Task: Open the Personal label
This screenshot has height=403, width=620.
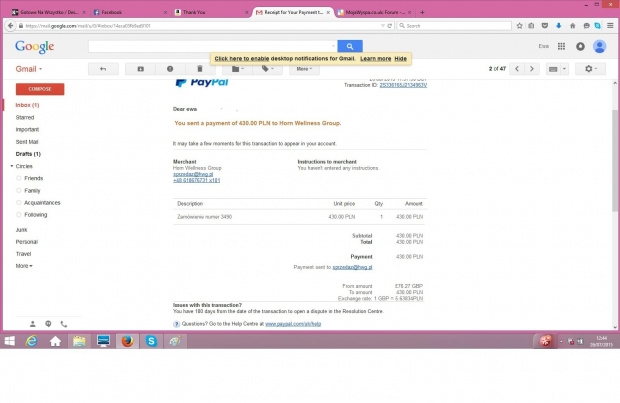Action: (x=26, y=242)
